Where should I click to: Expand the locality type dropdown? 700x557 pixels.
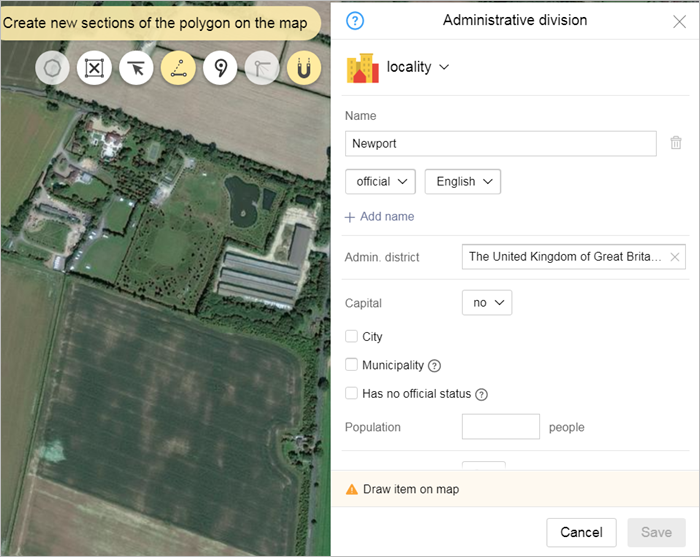point(417,67)
